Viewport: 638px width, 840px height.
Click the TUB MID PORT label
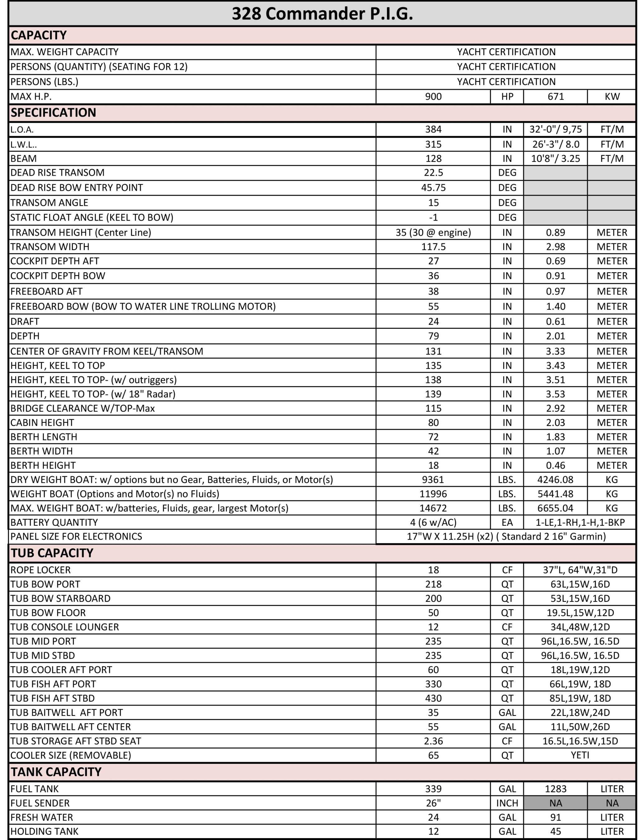pyautogui.click(x=43, y=641)
